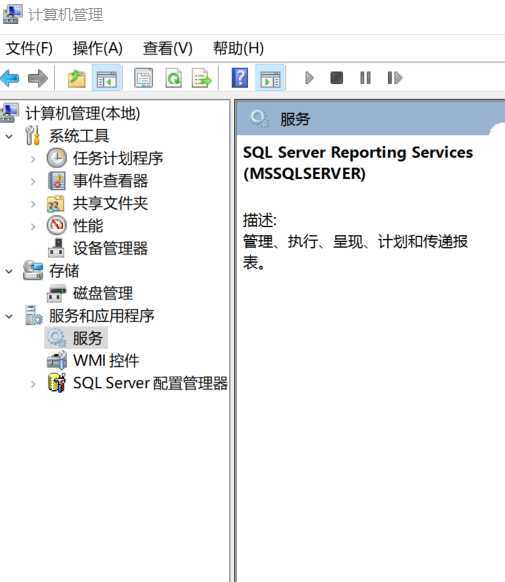The width and height of the screenshot is (505, 582).
Task: Open the properties toolbar icon
Action: (143, 78)
